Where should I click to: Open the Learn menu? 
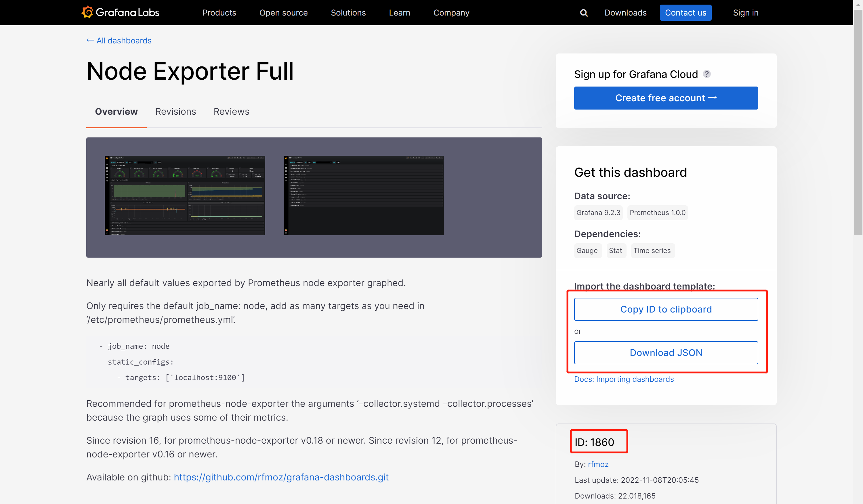click(399, 13)
